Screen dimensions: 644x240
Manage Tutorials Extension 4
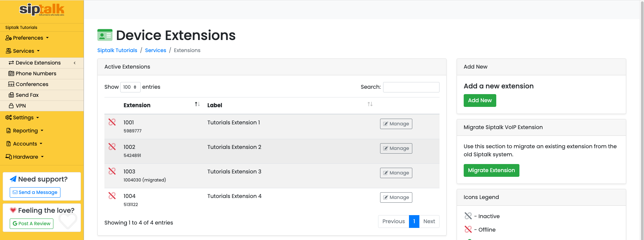pos(396,197)
